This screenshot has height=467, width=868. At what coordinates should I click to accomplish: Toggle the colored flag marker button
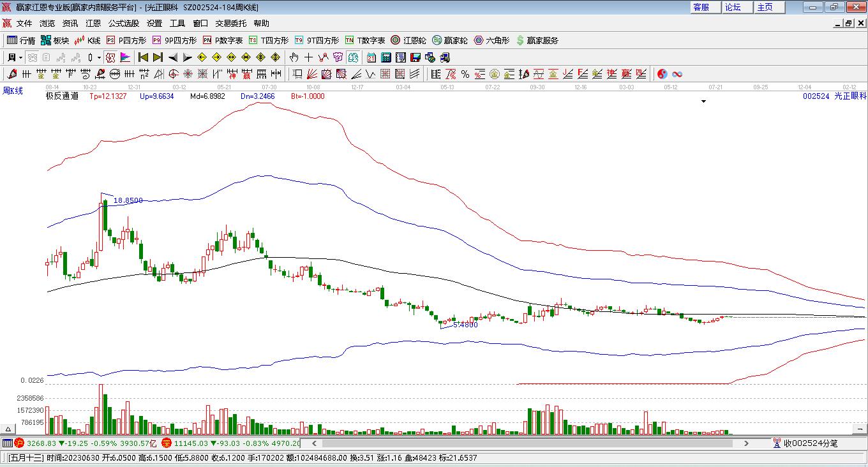tap(125, 57)
